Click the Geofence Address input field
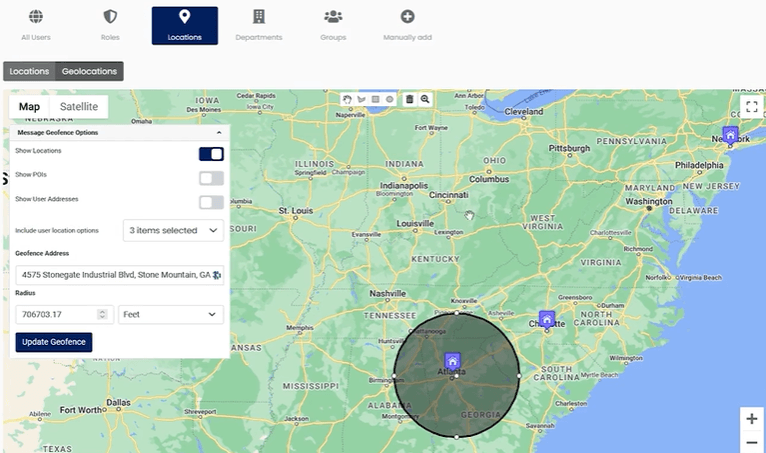Screen dimensions: 766x453 (x=115, y=274)
